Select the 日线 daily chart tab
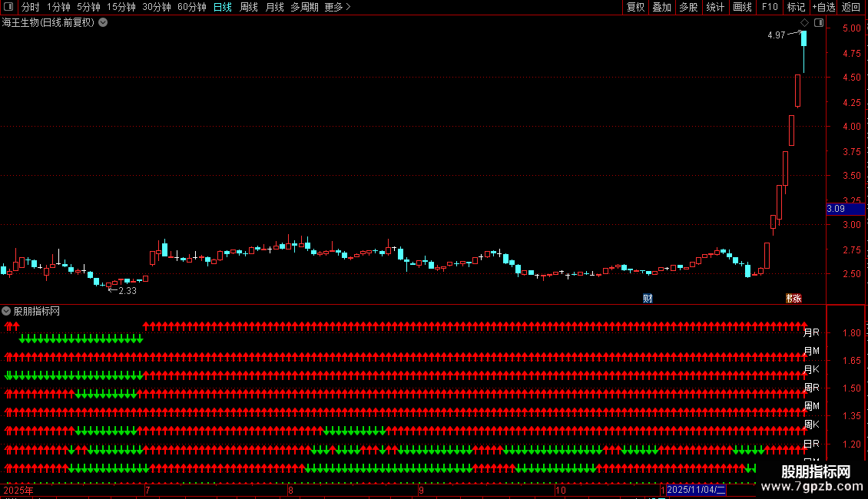868x499 pixels. click(223, 7)
